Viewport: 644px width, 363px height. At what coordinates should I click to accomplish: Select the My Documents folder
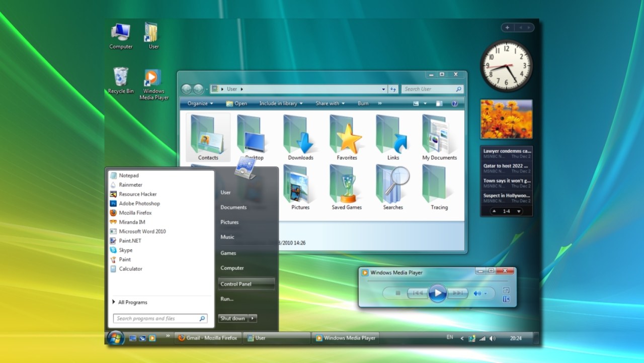pos(439,138)
